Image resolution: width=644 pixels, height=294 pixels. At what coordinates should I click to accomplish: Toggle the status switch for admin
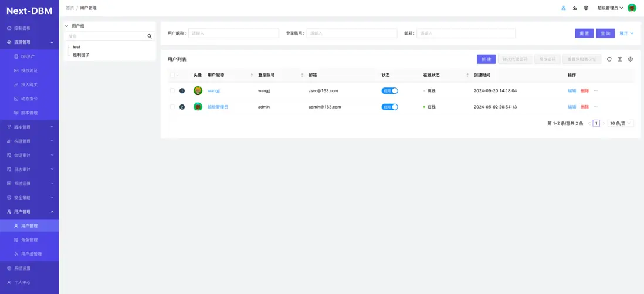coord(390,107)
